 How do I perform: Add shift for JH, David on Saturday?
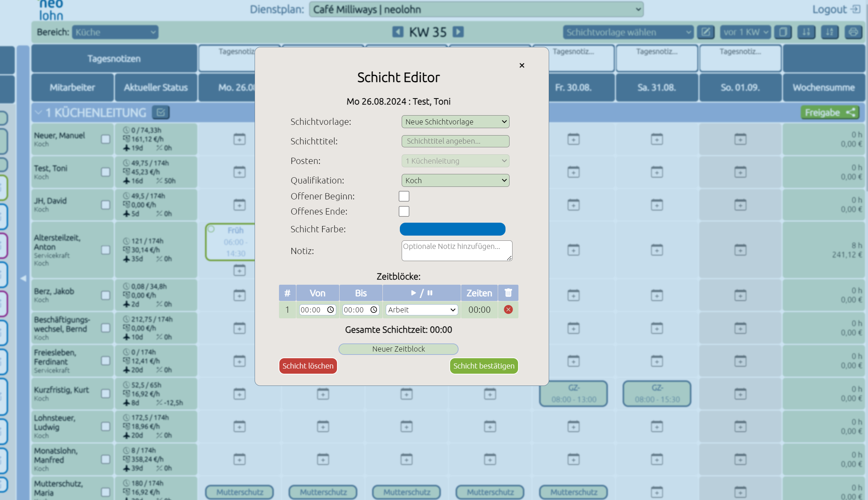[x=657, y=205]
